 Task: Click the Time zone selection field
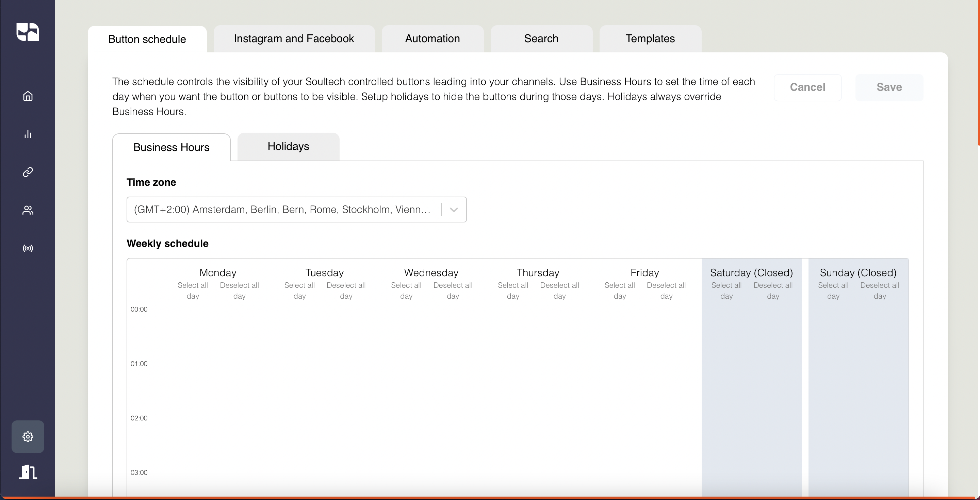click(282, 210)
